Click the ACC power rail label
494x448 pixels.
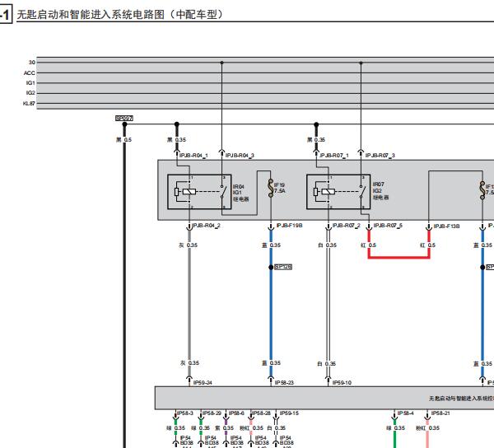pyautogui.click(x=30, y=72)
